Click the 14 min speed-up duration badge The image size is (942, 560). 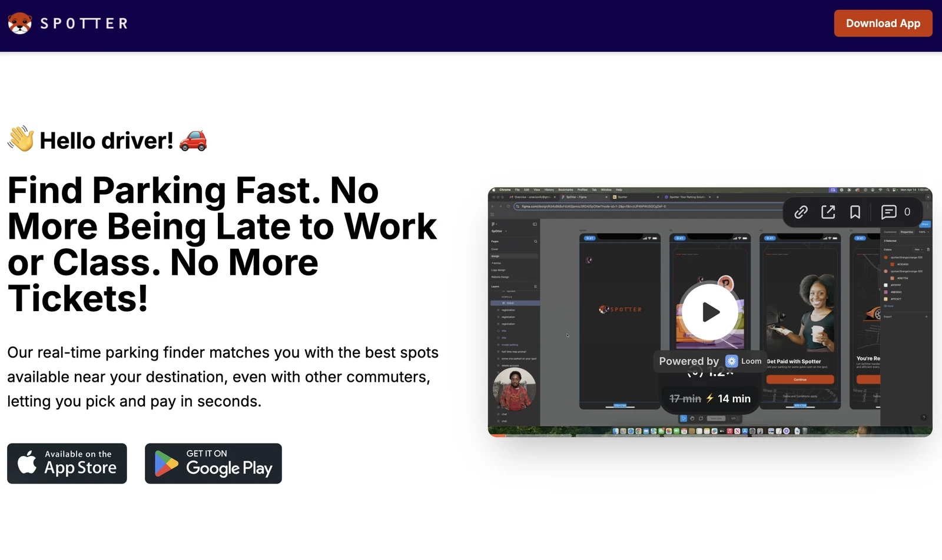pyautogui.click(x=710, y=399)
